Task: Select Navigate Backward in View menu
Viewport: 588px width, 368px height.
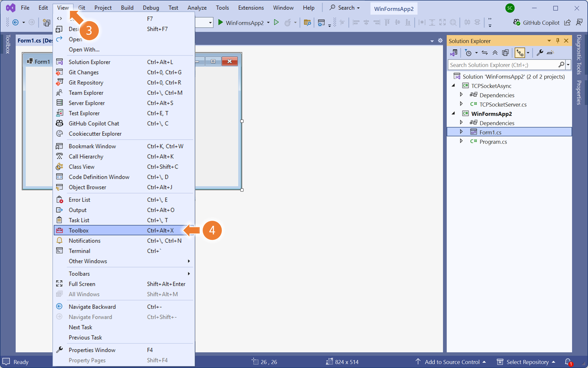Action: 124,307
